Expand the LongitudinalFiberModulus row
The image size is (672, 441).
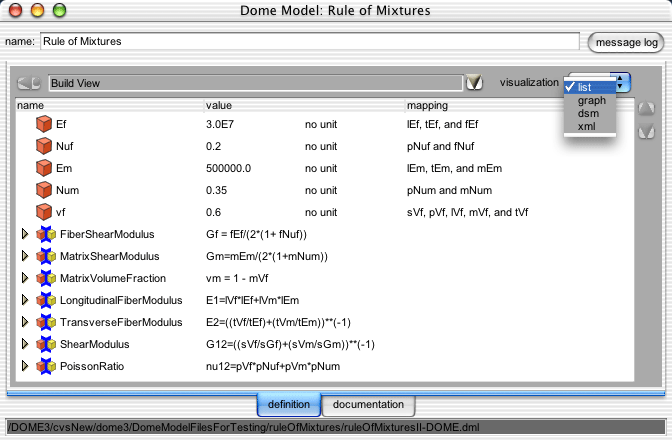tap(25, 300)
